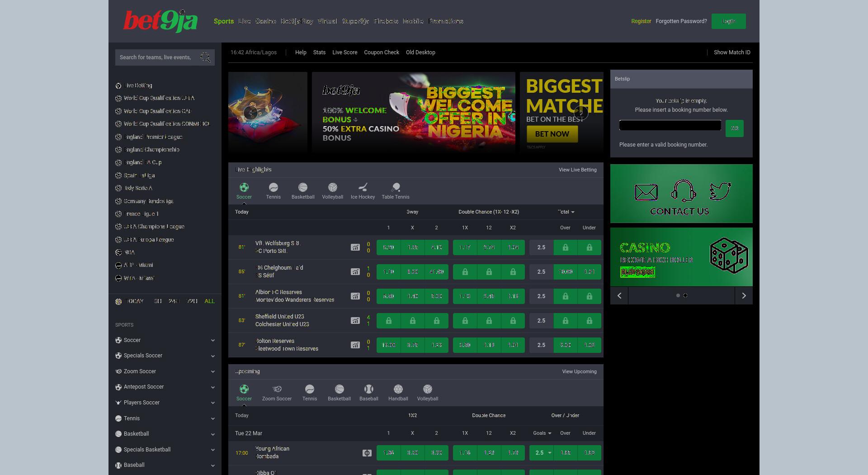Screen dimensions: 868x475
Task: Expand the Soccer sports category
Action: point(165,340)
